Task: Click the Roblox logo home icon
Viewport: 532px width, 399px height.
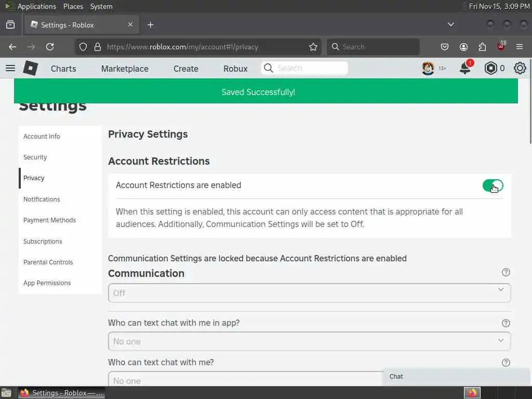Action: (x=31, y=68)
